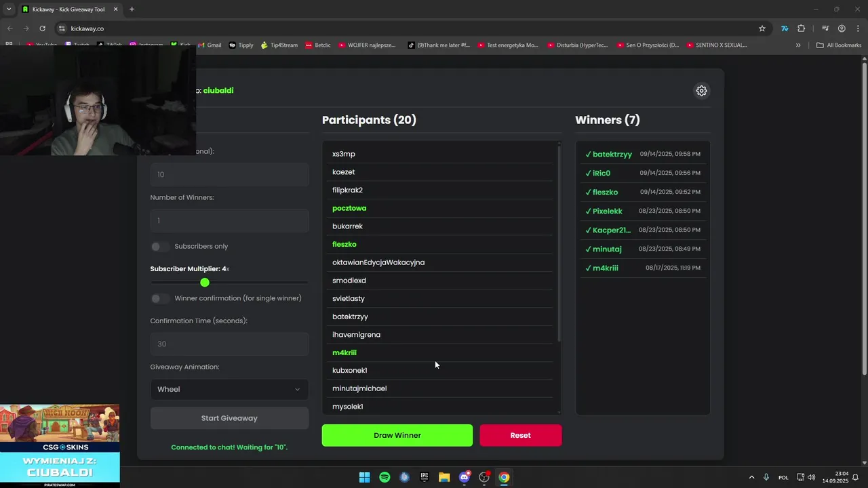Open the Disturbia HyperTec bookmark

tap(576, 45)
